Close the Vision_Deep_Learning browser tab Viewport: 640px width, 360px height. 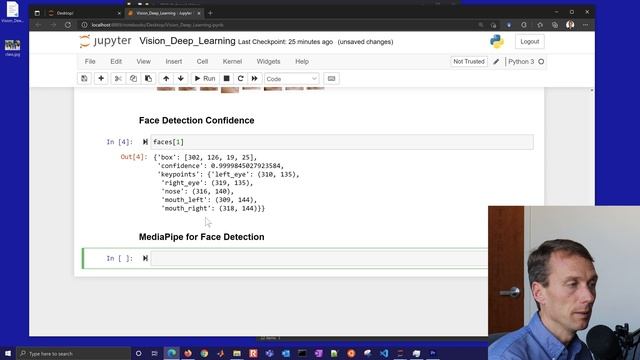pos(199,13)
